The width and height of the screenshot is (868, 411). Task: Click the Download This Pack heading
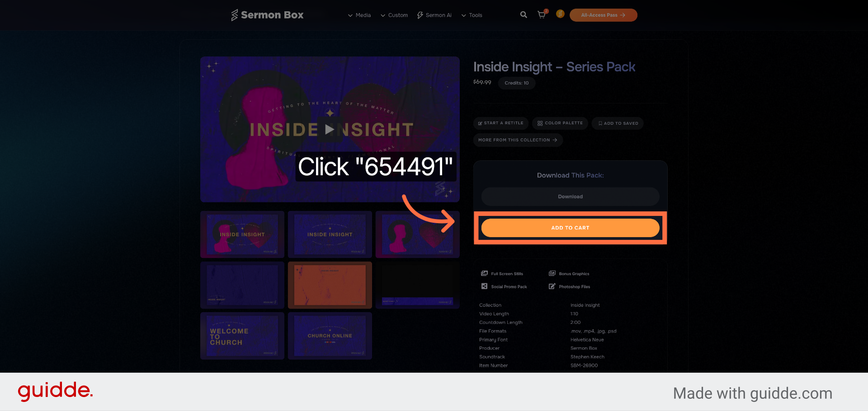[x=571, y=175]
